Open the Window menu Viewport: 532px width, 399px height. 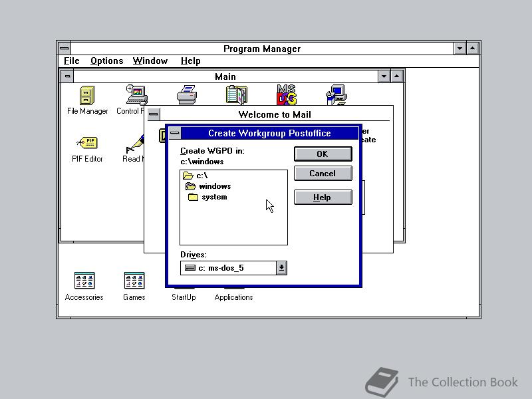click(x=150, y=61)
